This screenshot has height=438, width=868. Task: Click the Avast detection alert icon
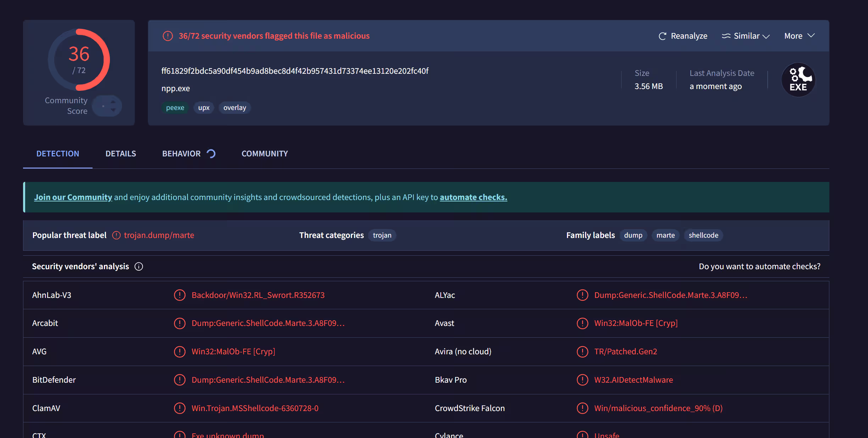point(582,323)
